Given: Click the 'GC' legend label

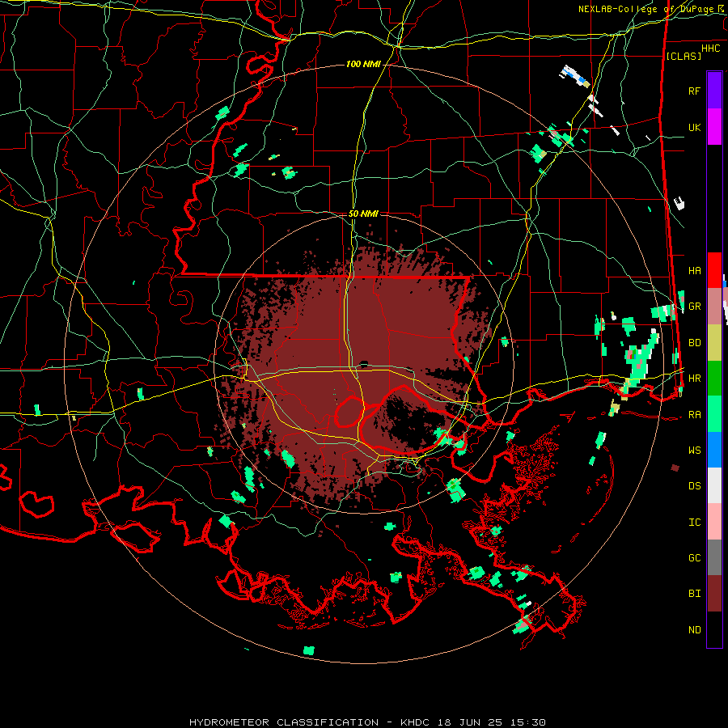Looking at the screenshot, I should tap(694, 558).
